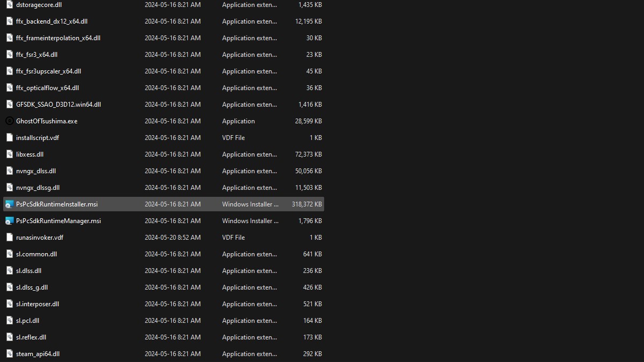Viewport: 644px width, 362px height.
Task: Select the ffx_backend_dx12_x64.dll file name
Action: click(x=52, y=21)
